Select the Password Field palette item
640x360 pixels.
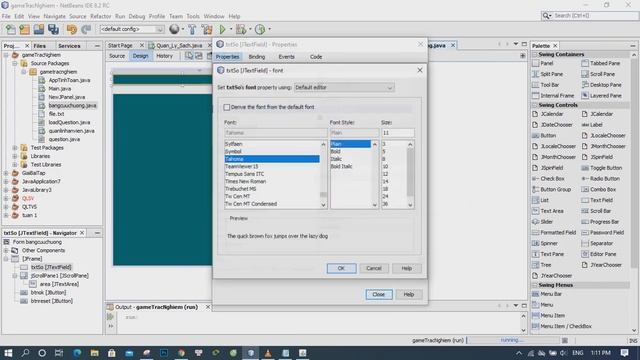pyautogui.click(x=602, y=232)
